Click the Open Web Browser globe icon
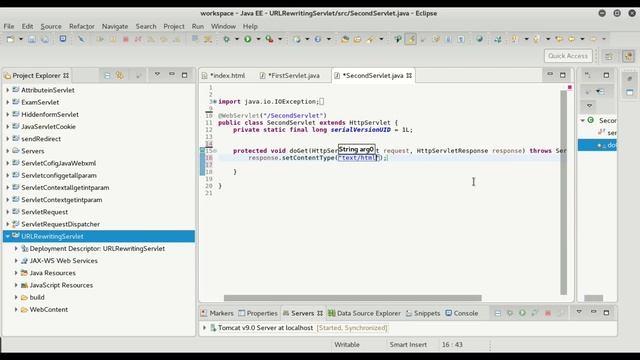Screen dimensions: 640x360 pyautogui.click(x=480, y=39)
